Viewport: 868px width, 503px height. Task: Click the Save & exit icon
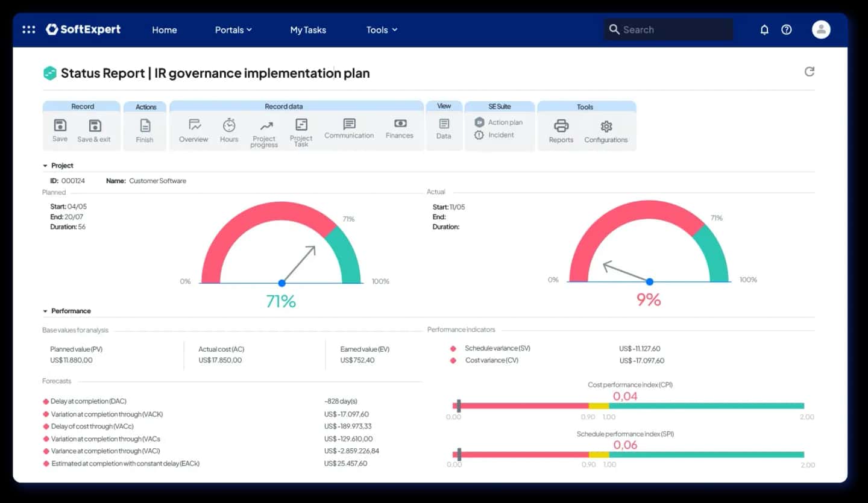pos(95,125)
